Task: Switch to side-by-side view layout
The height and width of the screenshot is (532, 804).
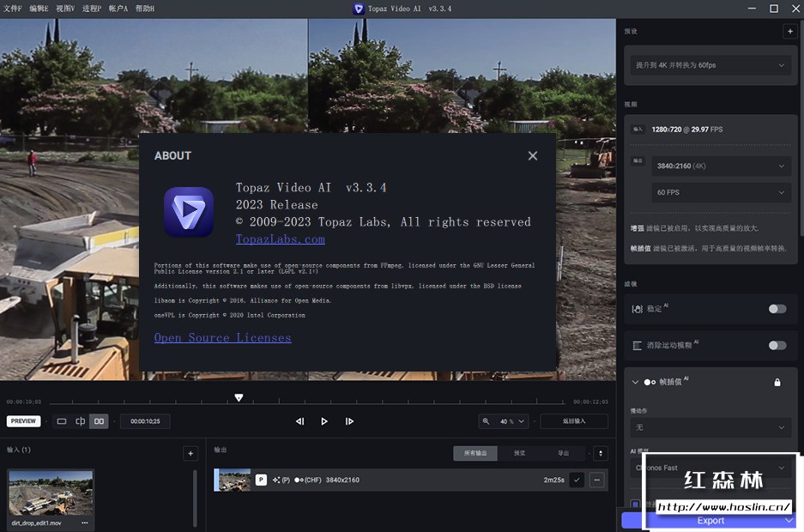Action: pyautogui.click(x=99, y=421)
